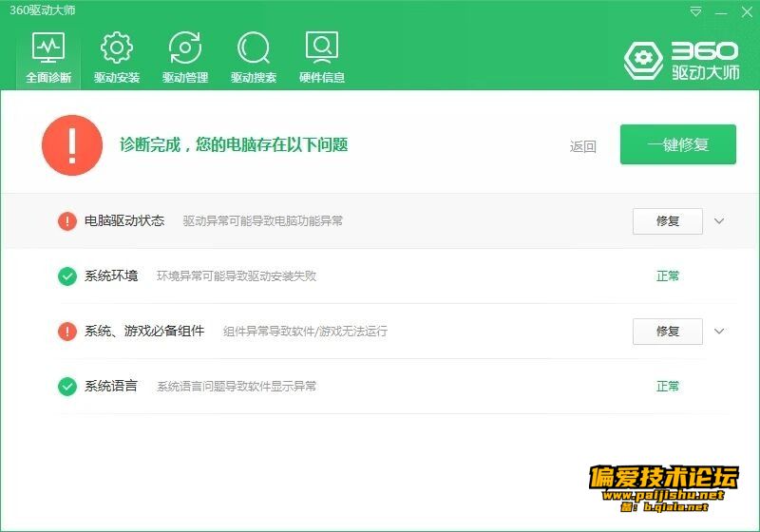Expand the 系统、游戏必备组件 details chevron
Viewport: 760px width, 532px height.
(x=719, y=332)
